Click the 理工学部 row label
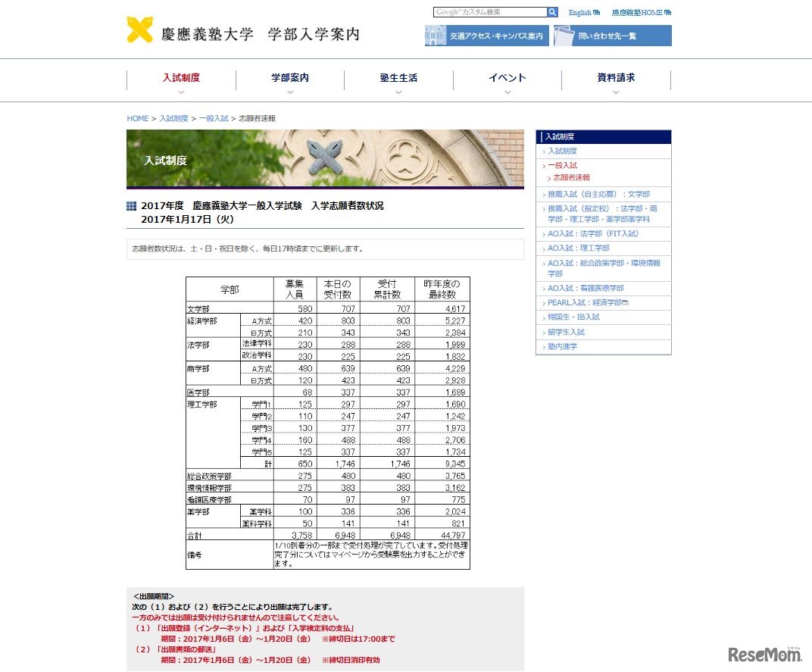Image resolution: width=812 pixels, height=672 pixels. click(202, 405)
